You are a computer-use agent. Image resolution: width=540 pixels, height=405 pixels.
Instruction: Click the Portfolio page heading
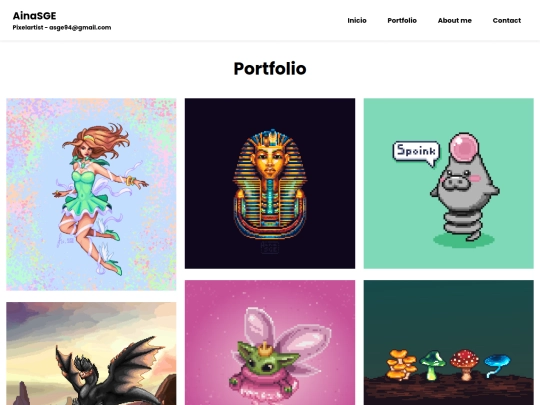(270, 69)
